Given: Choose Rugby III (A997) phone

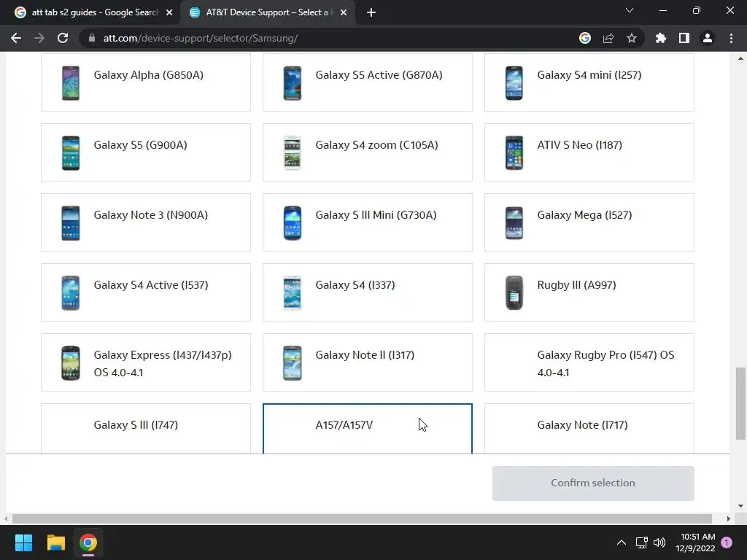Looking at the screenshot, I should point(589,292).
